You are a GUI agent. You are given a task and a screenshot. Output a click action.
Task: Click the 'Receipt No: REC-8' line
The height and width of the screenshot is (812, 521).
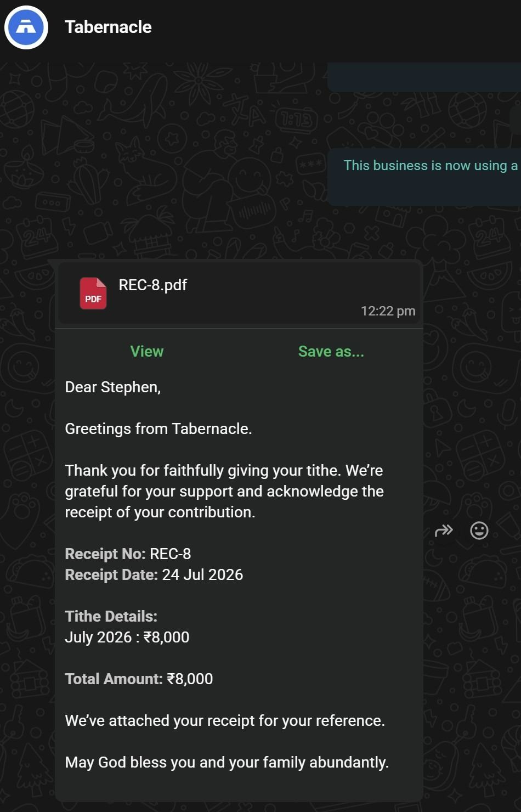click(x=128, y=554)
